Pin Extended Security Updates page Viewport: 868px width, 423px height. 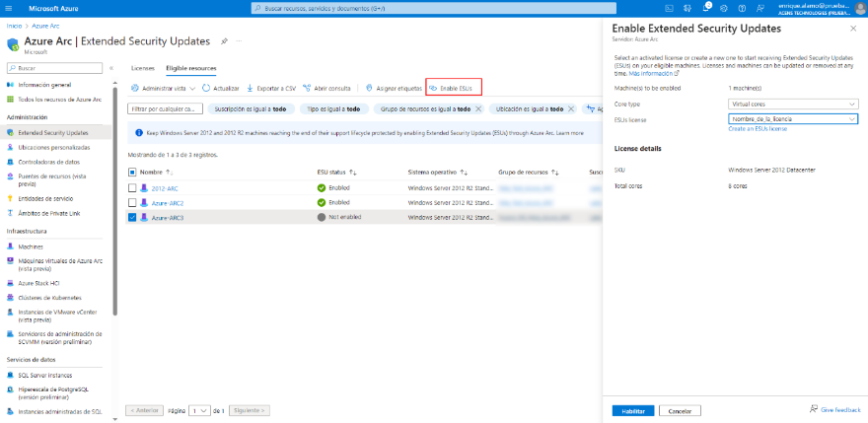coord(224,41)
